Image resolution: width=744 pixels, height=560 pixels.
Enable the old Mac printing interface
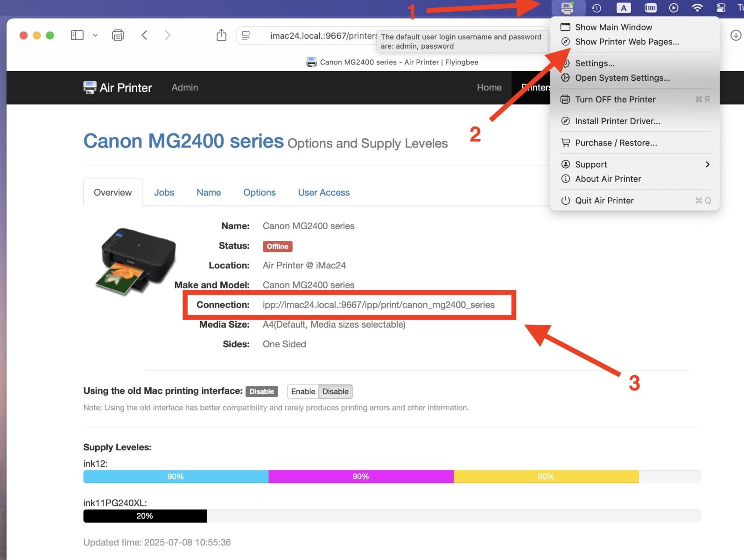303,392
